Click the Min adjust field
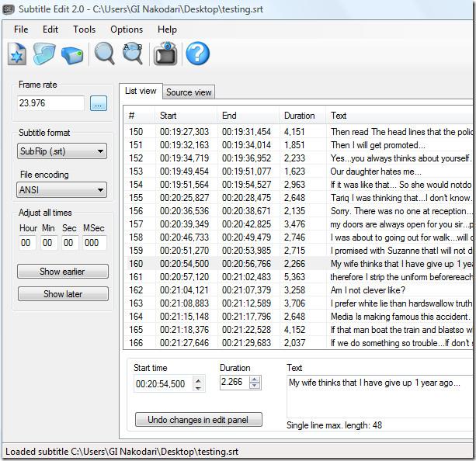 point(49,243)
